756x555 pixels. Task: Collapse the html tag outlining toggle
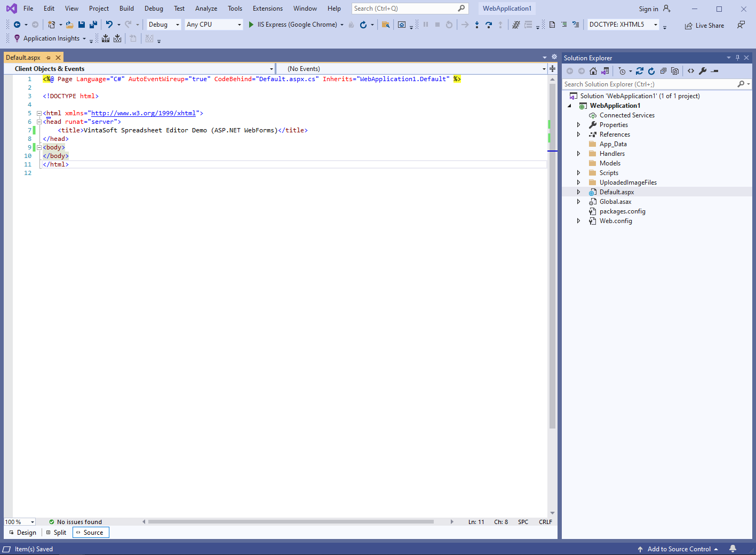[x=39, y=113]
